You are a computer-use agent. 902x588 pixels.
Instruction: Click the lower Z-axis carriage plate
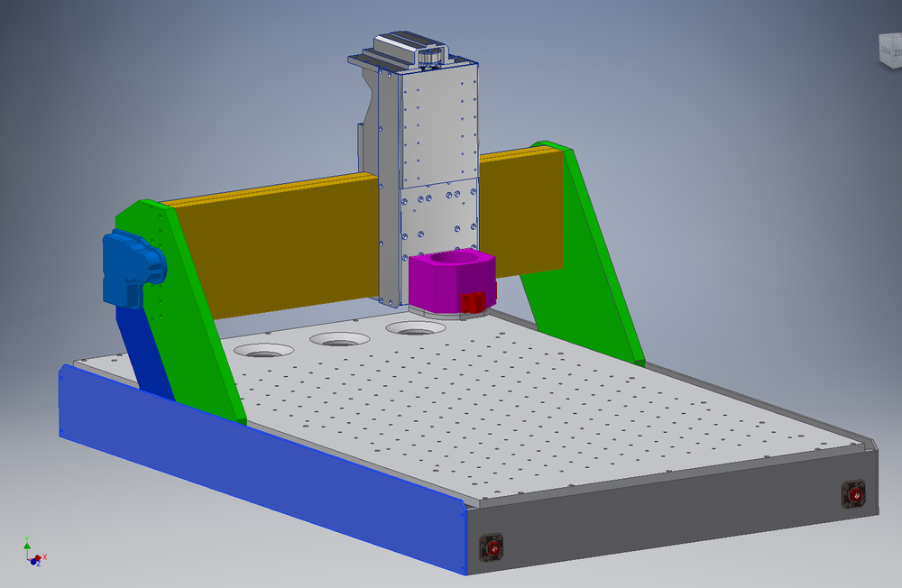coord(436,216)
